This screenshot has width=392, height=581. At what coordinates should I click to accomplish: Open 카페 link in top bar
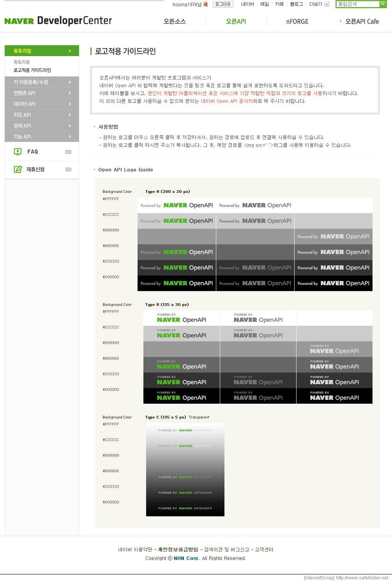point(279,4)
